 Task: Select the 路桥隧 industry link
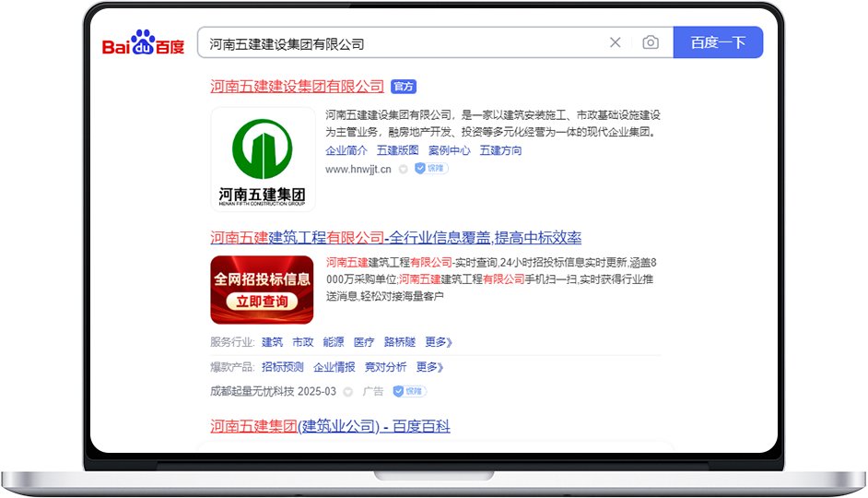click(x=400, y=342)
